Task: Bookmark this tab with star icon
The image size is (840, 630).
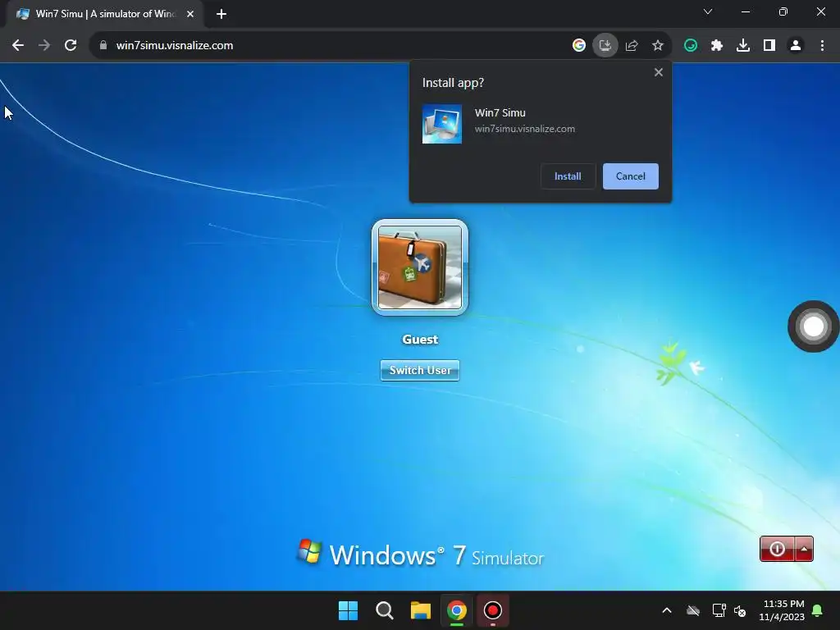Action: pyautogui.click(x=658, y=46)
